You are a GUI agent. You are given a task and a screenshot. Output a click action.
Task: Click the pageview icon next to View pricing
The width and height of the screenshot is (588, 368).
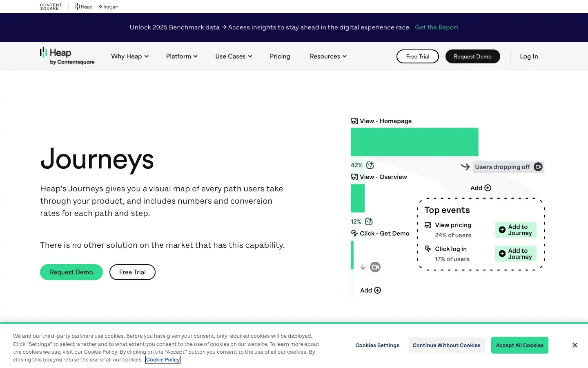coord(428,224)
